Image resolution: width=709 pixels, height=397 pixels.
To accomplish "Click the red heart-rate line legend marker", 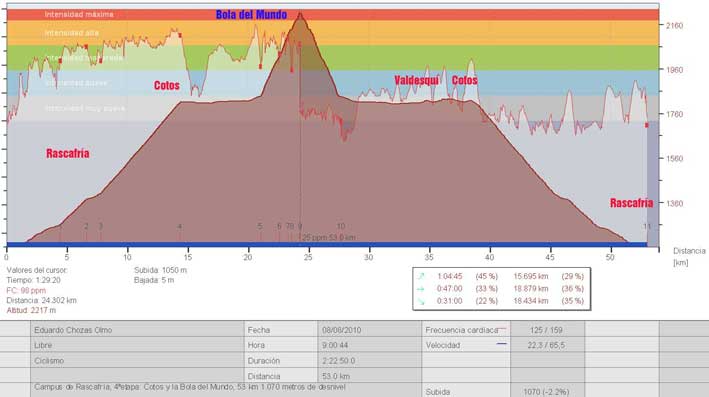I will [501, 329].
